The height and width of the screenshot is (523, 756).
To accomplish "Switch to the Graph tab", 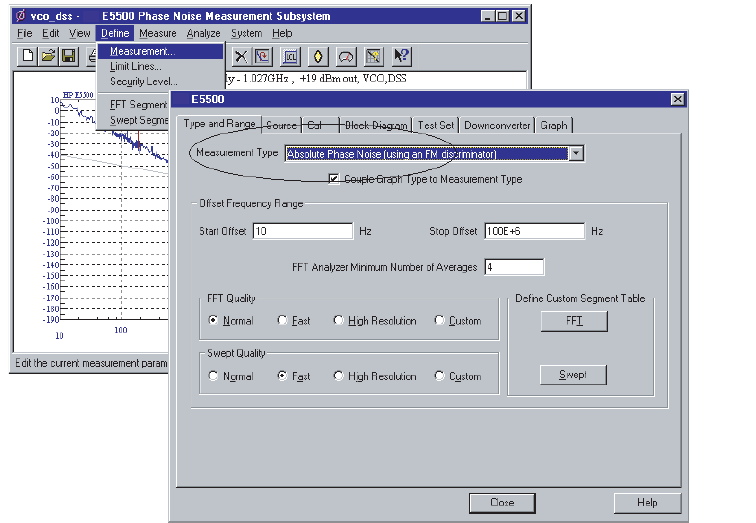I will point(554,125).
